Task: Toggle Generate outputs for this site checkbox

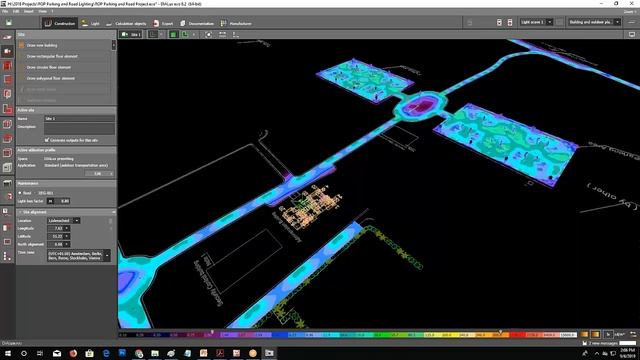Action: tap(47, 140)
